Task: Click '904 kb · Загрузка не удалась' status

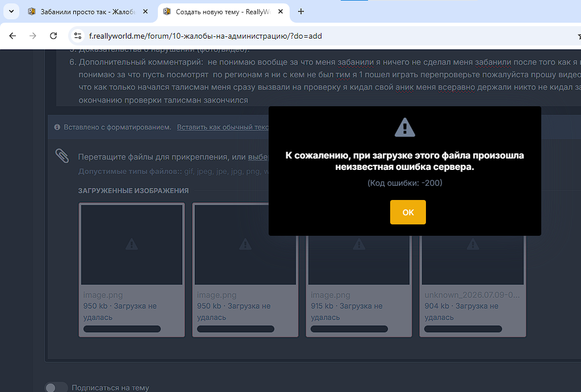Action: click(x=461, y=311)
